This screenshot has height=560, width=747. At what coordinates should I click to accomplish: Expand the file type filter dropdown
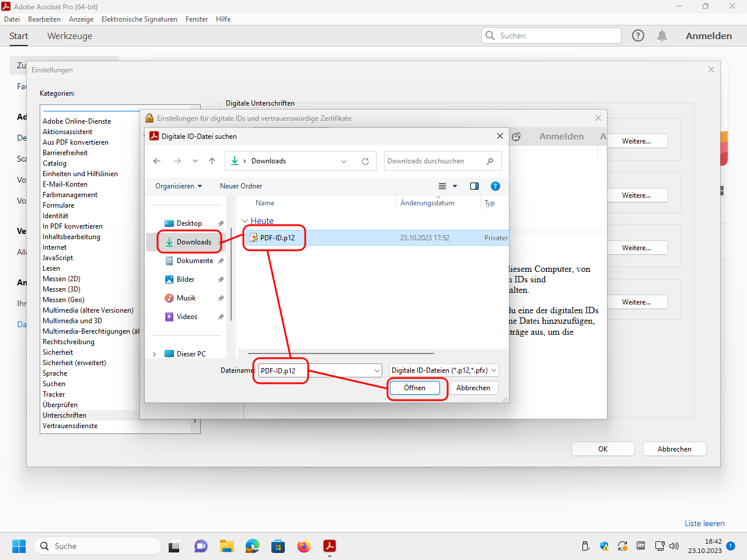494,370
